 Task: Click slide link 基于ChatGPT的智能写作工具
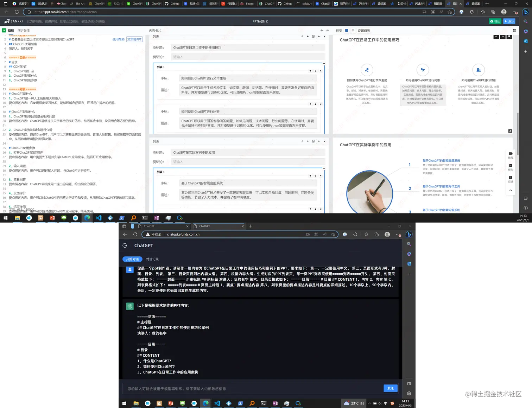tap(441, 186)
